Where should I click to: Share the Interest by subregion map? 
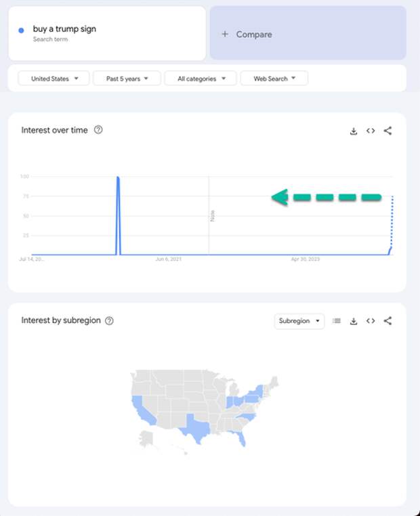[x=387, y=321]
